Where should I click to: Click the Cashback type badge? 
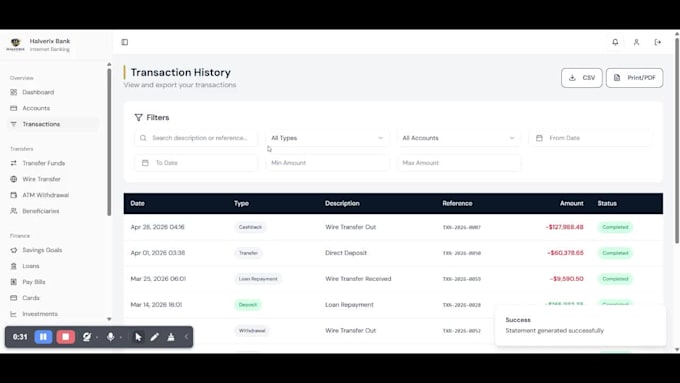pyautogui.click(x=250, y=227)
